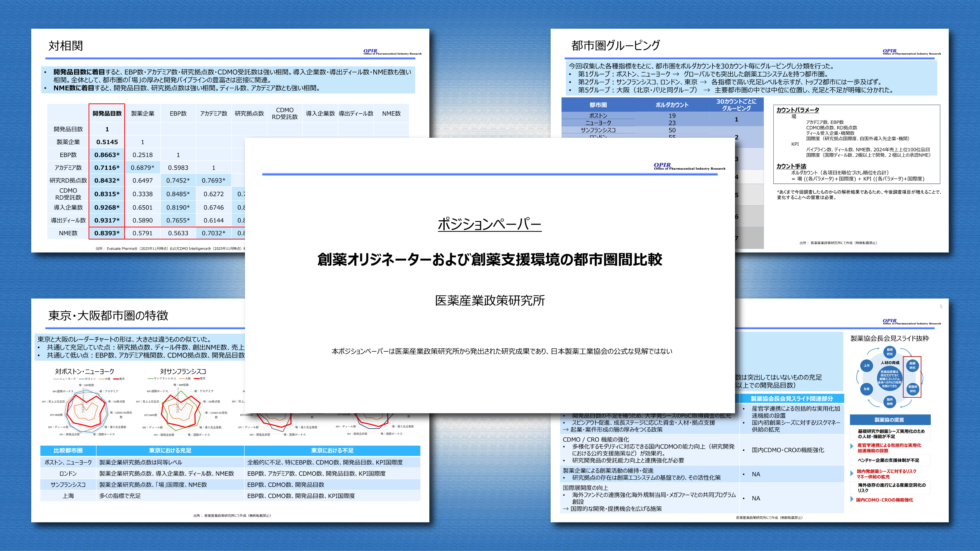The image size is (980, 551).
Task: Click the OPIR logo on the 都市圏グルーピング slide
Action: [x=889, y=51]
